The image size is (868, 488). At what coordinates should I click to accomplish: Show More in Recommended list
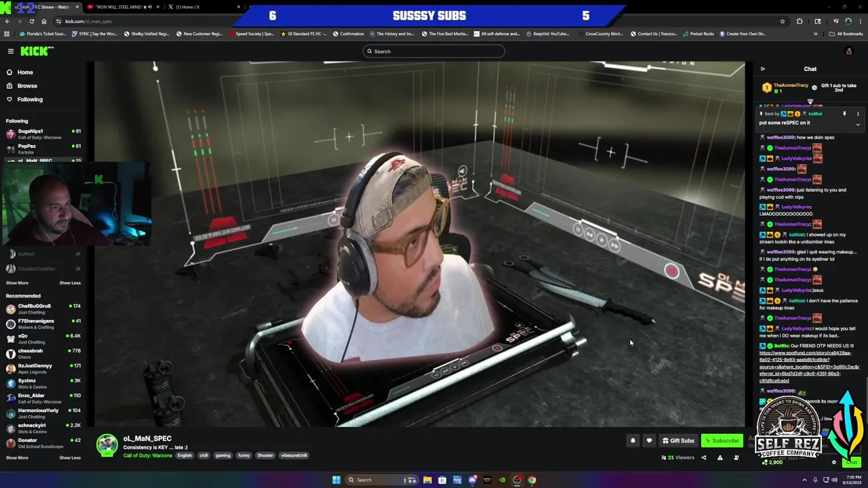(17, 457)
